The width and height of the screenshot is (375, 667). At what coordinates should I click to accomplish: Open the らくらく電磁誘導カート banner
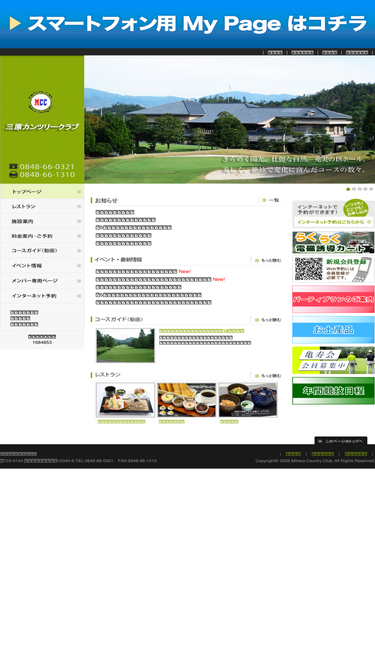(x=333, y=242)
